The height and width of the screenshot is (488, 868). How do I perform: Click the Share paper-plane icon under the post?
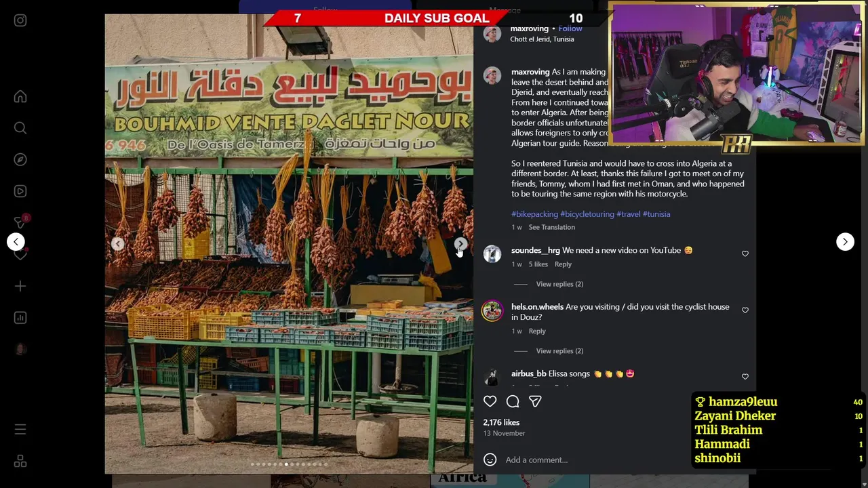pos(535,401)
